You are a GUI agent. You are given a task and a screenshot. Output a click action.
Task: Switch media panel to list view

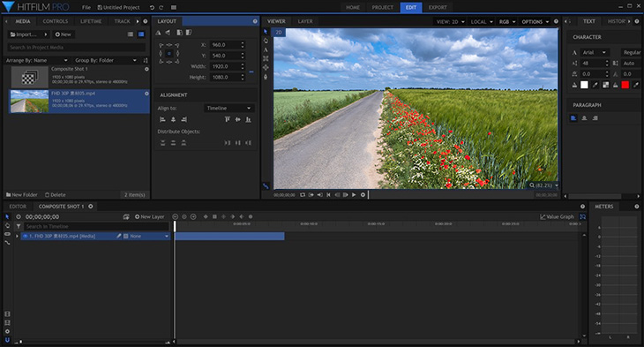tap(131, 34)
